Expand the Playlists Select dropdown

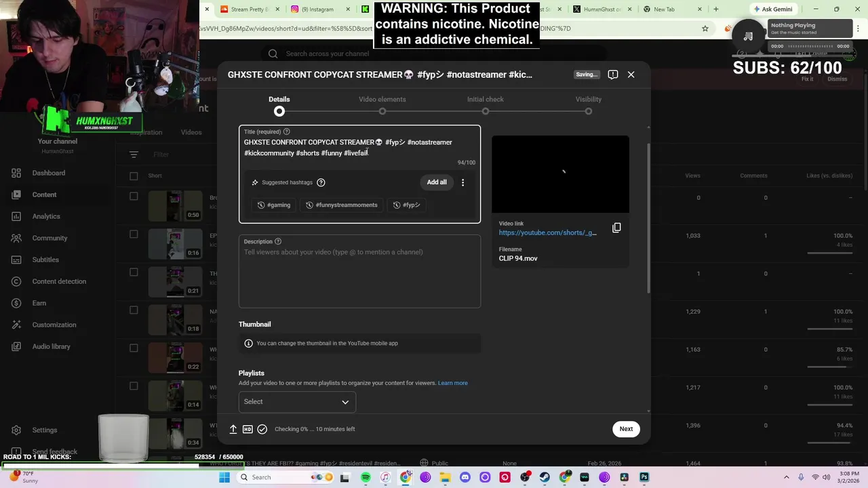click(297, 402)
